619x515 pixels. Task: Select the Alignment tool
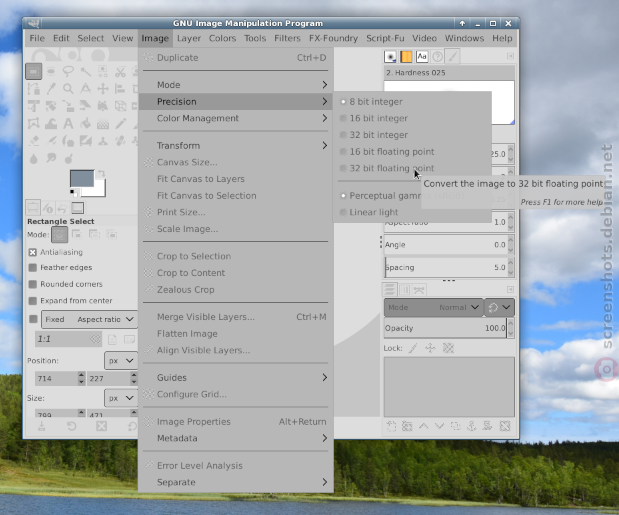coord(120,89)
